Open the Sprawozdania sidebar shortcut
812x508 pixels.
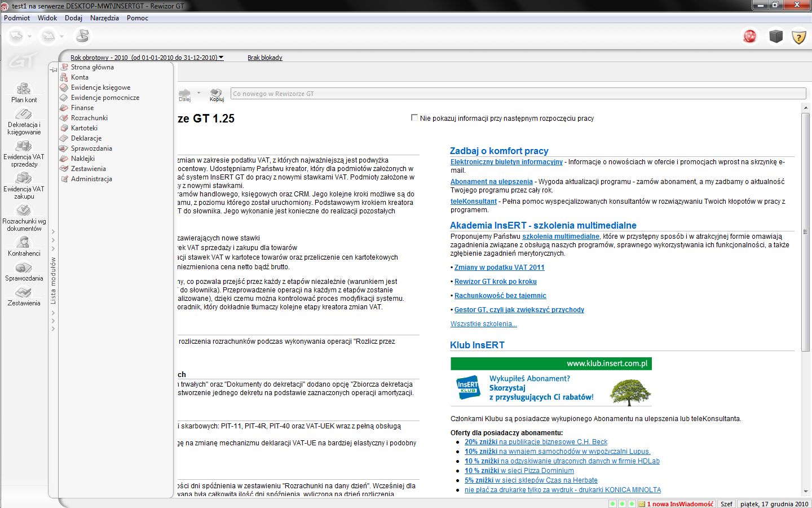tap(24, 271)
